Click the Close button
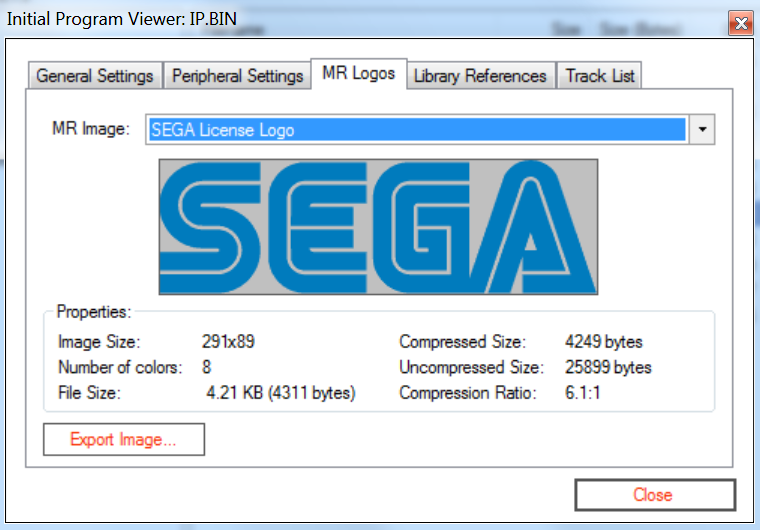 (655, 495)
